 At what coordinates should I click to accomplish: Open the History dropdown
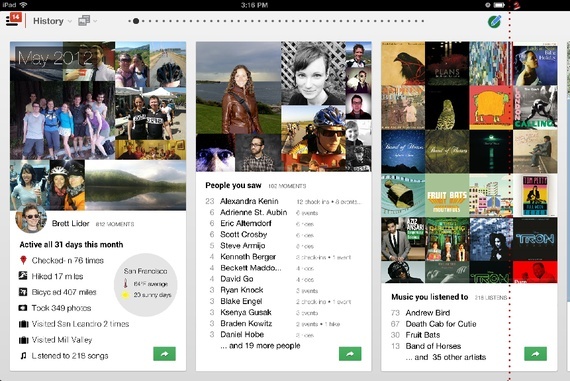click(x=52, y=21)
